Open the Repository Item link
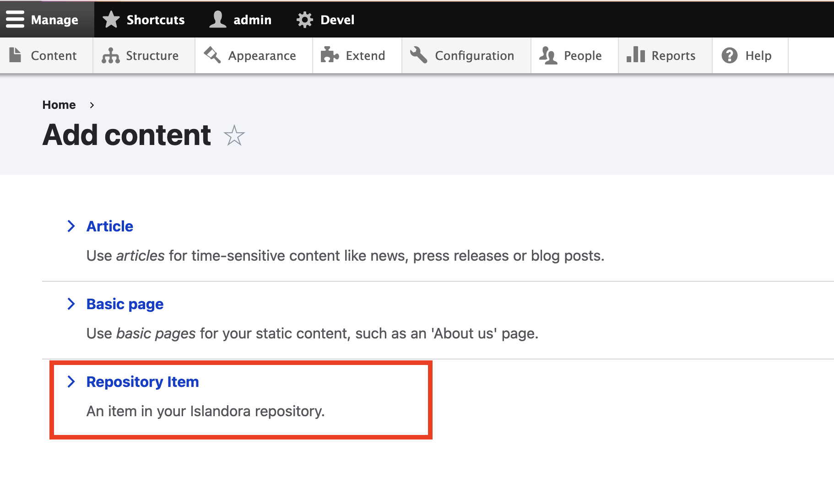Image resolution: width=834 pixels, height=504 pixels. click(142, 382)
